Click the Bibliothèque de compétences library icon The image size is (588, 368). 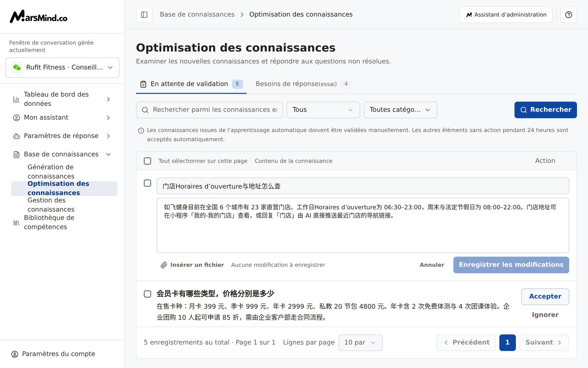tap(17, 223)
